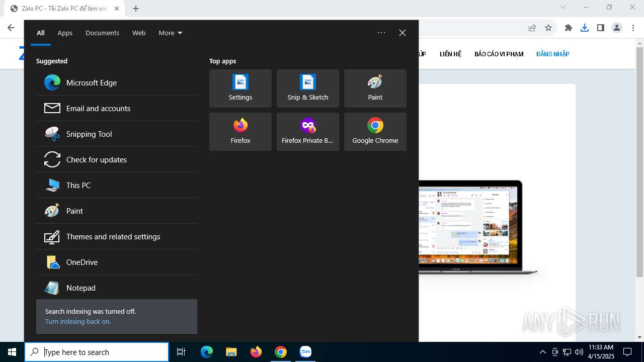Screen dimensions: 644x362
Task: Launch Firefox from Top apps
Action: click(x=240, y=132)
